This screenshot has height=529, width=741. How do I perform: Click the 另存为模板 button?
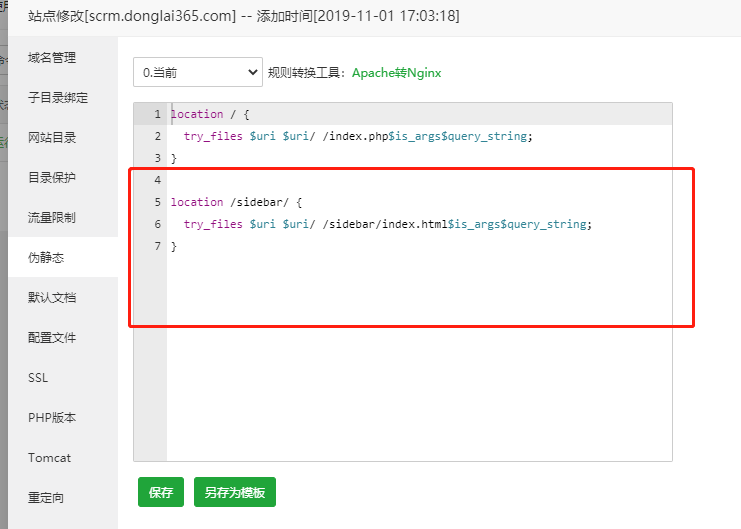(x=235, y=492)
